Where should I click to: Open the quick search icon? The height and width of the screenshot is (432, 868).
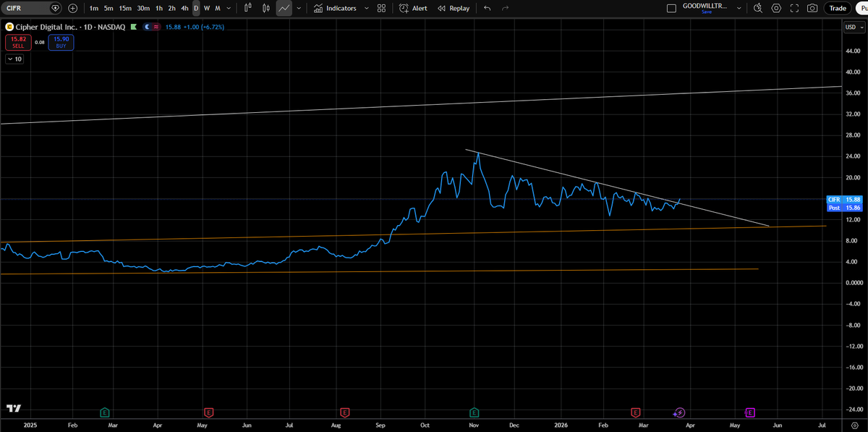click(758, 8)
